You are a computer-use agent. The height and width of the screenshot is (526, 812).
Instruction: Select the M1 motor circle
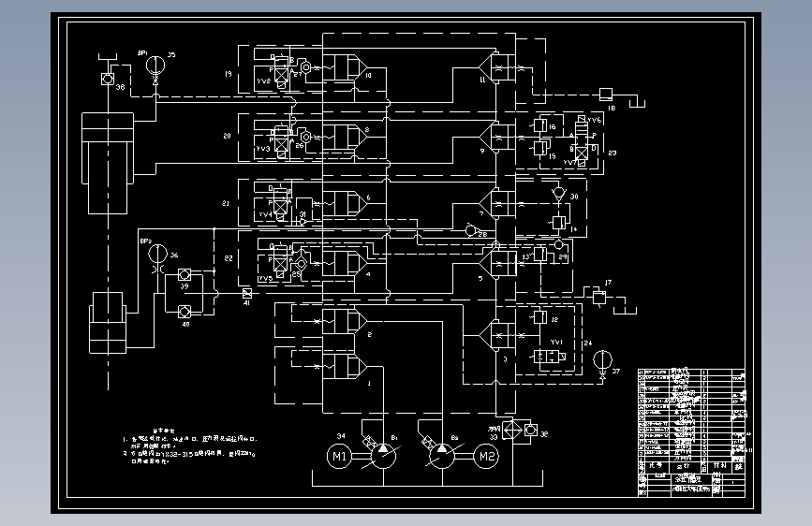[339, 456]
